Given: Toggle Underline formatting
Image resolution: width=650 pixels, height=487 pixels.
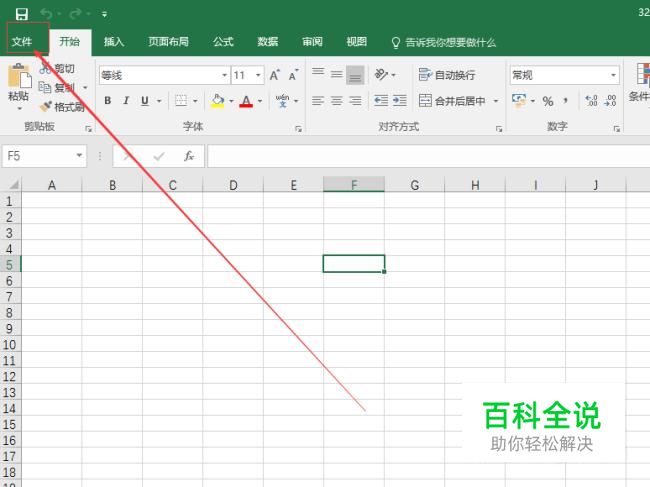Looking at the screenshot, I should pos(145,101).
